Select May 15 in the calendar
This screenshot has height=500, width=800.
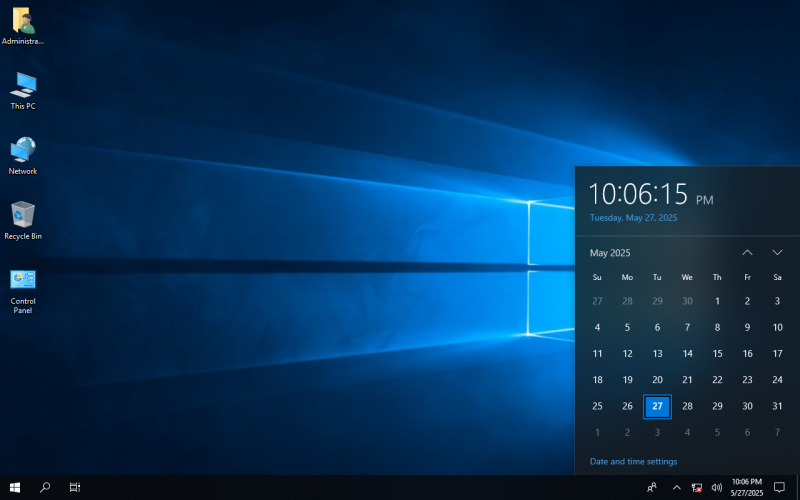coord(717,354)
